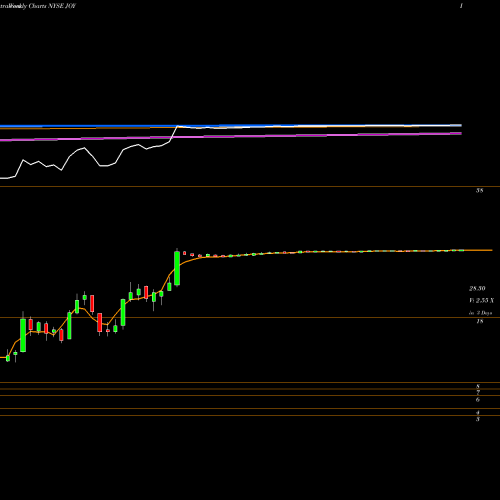Screen dimensions: 500x500
Task: Select the tallest green breakout candle
Action: [x=177, y=268]
